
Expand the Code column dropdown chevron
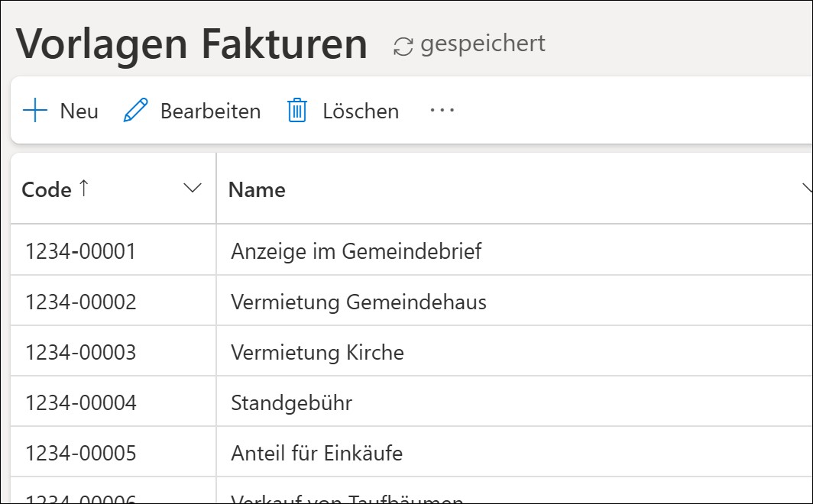193,189
